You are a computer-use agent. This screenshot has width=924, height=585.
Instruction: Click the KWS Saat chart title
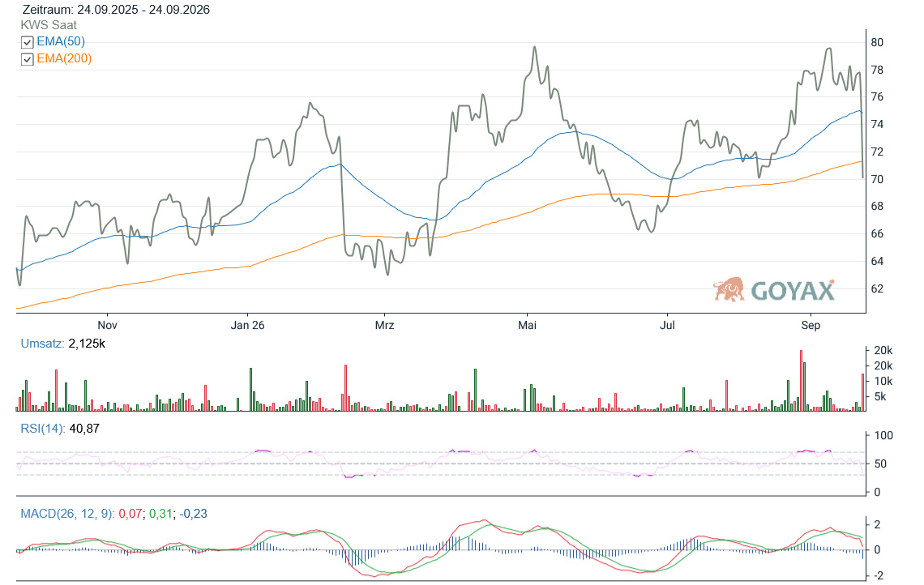pos(49,25)
